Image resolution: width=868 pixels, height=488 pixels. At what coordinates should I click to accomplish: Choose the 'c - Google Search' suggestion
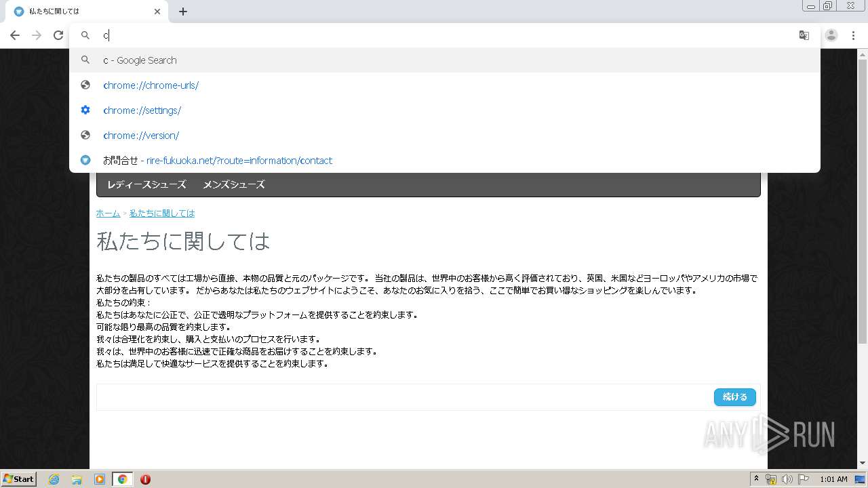444,60
